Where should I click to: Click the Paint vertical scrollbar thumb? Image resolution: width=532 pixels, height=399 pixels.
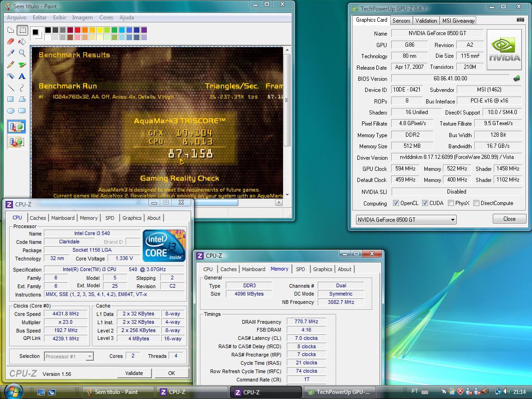(287, 100)
